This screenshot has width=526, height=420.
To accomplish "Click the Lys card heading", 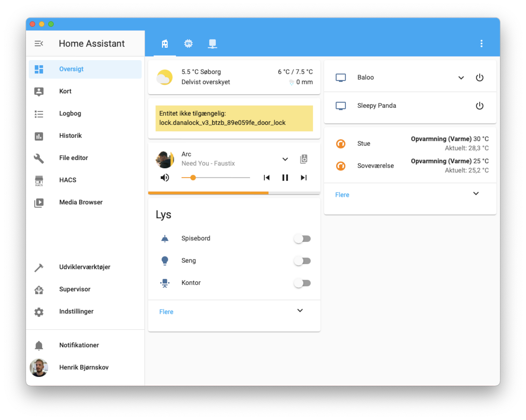I will tap(163, 215).
